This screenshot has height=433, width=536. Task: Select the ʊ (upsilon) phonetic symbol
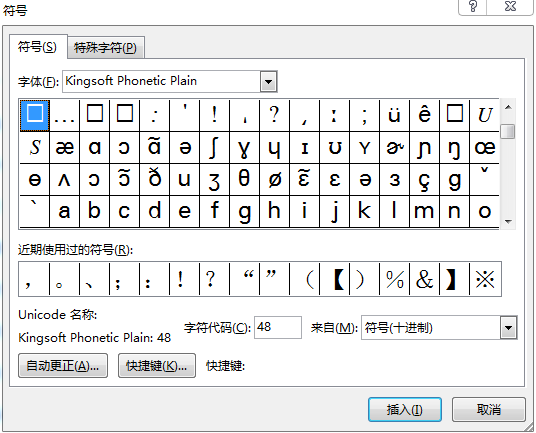click(334, 148)
